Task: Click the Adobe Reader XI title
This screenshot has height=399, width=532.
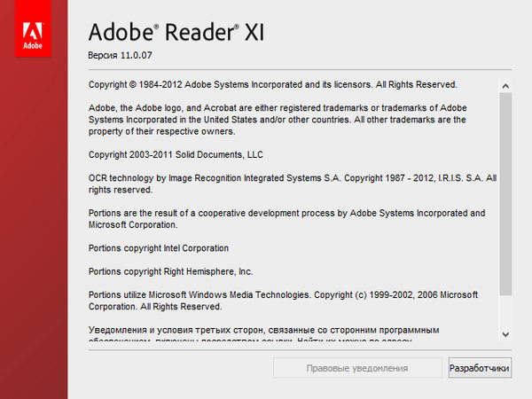Action: pyautogui.click(x=177, y=33)
